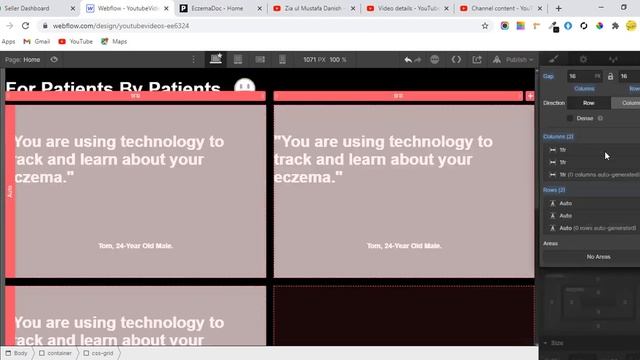This screenshot has width=640, height=360.
Task: Switch to Zia ul Mustafa Danish tab
Action: pyautogui.click(x=313, y=8)
